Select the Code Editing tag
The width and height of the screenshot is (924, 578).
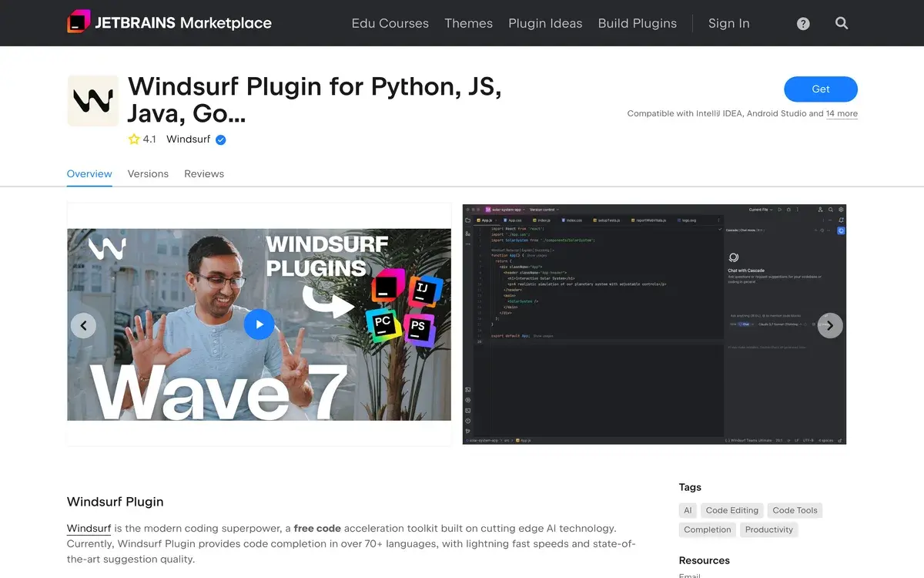[732, 510]
